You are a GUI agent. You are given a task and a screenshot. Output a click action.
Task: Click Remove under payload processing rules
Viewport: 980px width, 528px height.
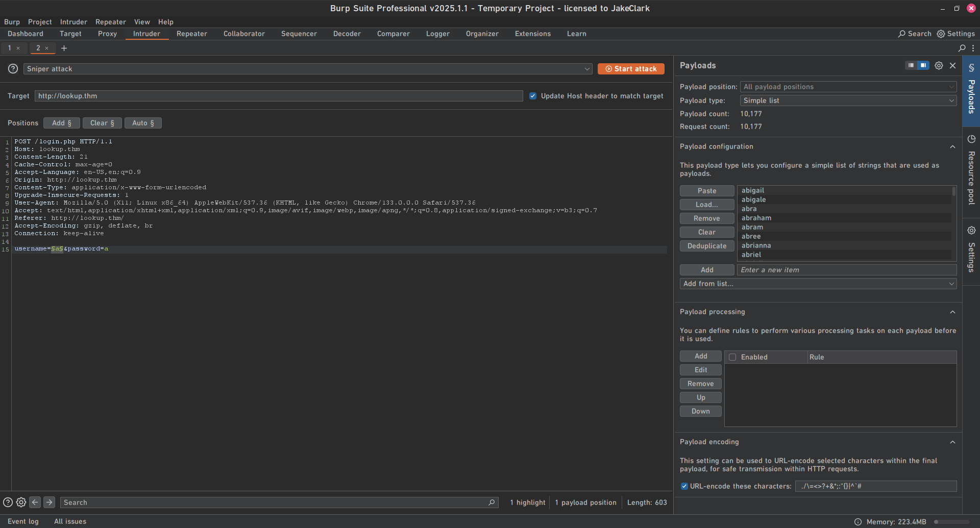pyautogui.click(x=701, y=384)
